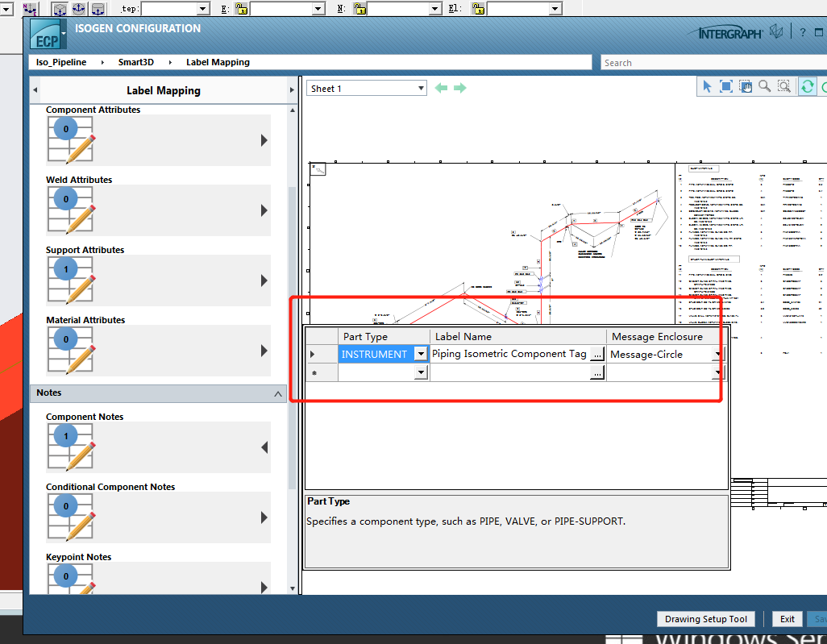Browse label in the new row ellipsis

pyautogui.click(x=597, y=373)
